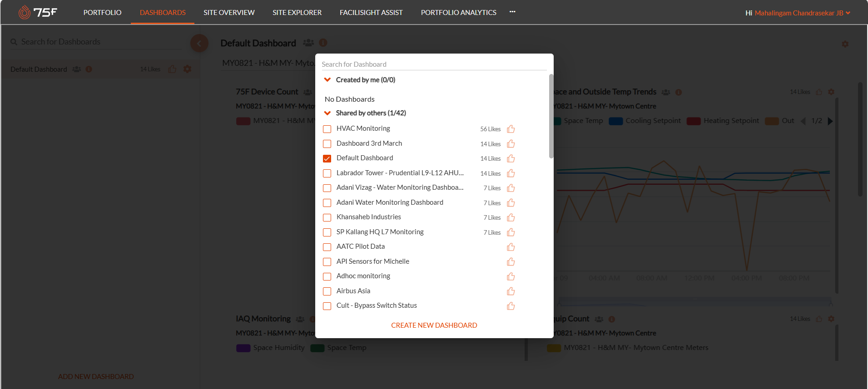Open the Dashboards tab
Screen dimensions: 868x389
coord(163,12)
